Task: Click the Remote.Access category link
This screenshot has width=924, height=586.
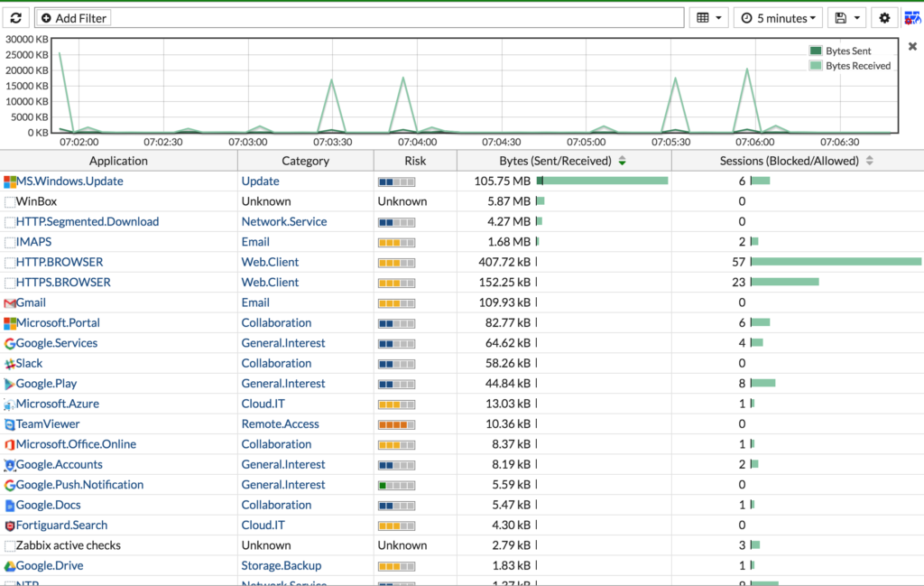Action: pyautogui.click(x=280, y=423)
